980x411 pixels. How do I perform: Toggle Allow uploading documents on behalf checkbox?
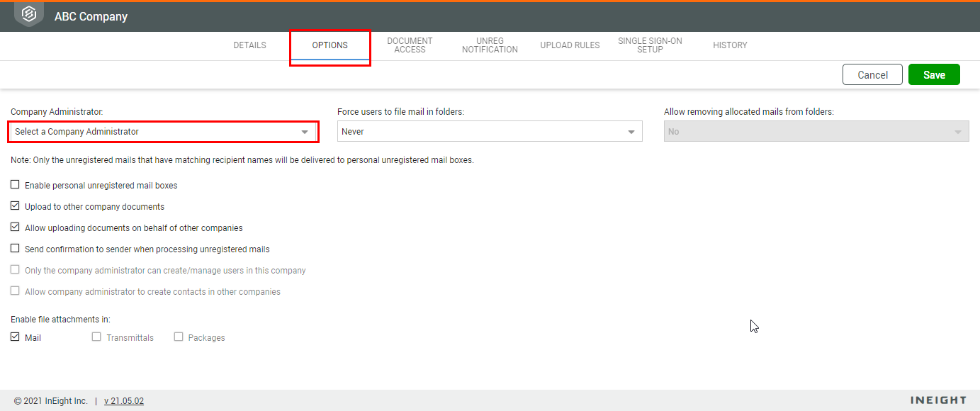click(15, 227)
